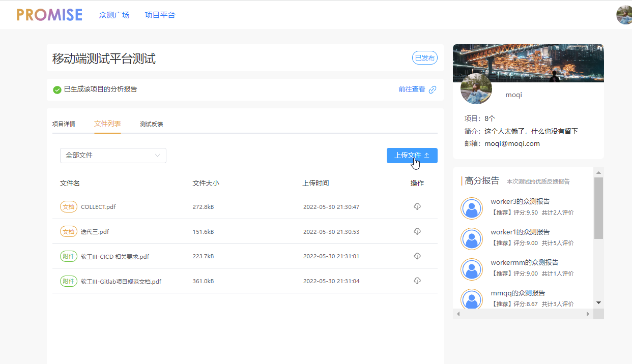Click the 附件 tag on CICD file
The width and height of the screenshot is (632, 364).
tap(69, 256)
